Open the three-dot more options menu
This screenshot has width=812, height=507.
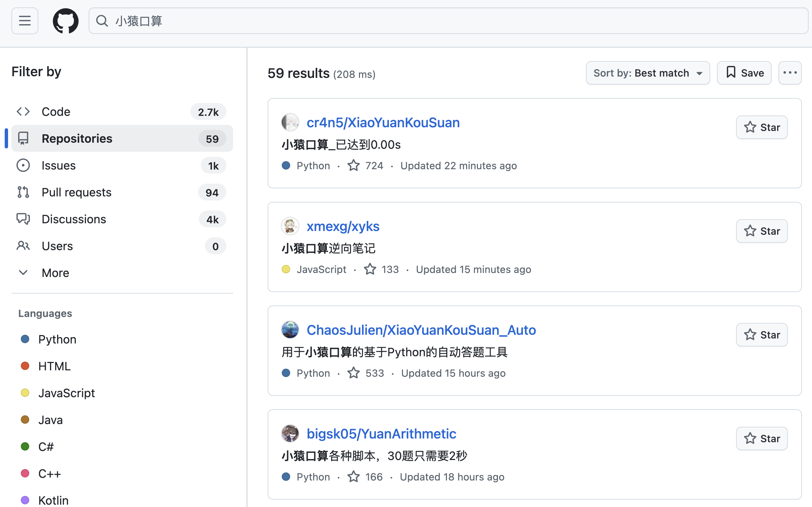790,73
